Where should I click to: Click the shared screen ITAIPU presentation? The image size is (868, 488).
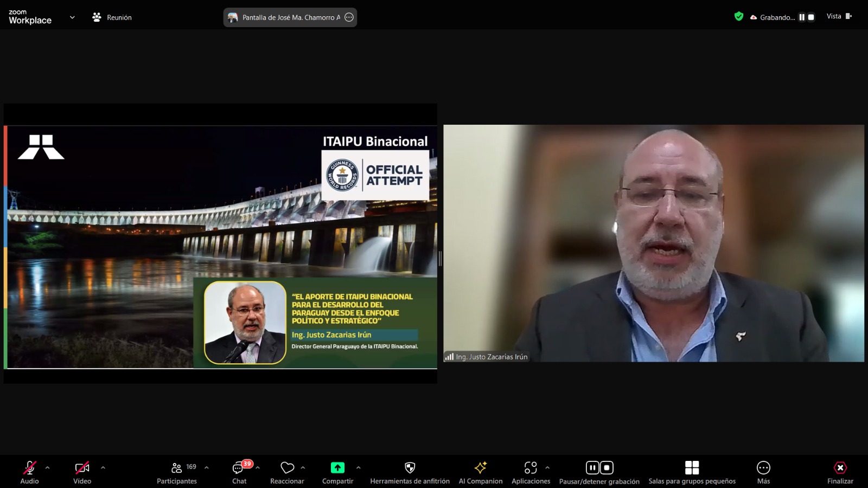[220, 247]
